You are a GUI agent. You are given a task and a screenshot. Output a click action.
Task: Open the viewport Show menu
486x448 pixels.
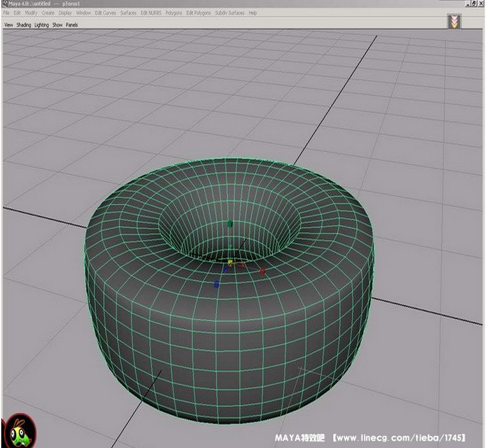[x=57, y=25]
